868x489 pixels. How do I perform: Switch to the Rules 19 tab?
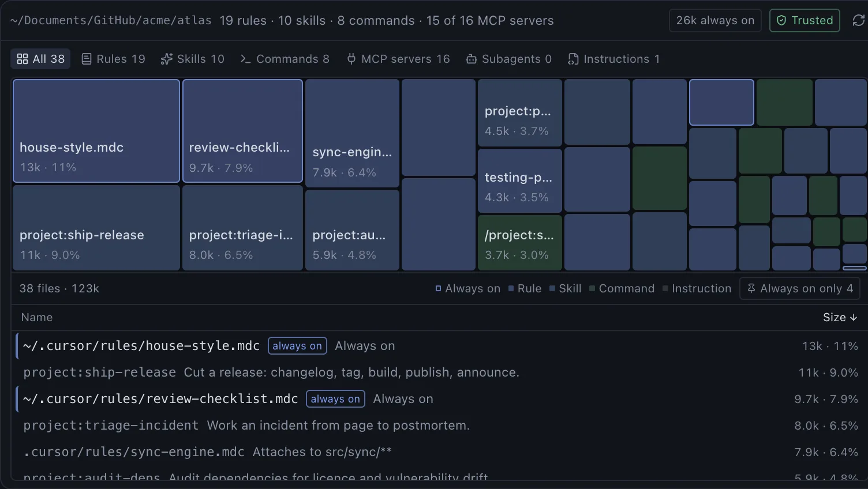click(x=113, y=59)
